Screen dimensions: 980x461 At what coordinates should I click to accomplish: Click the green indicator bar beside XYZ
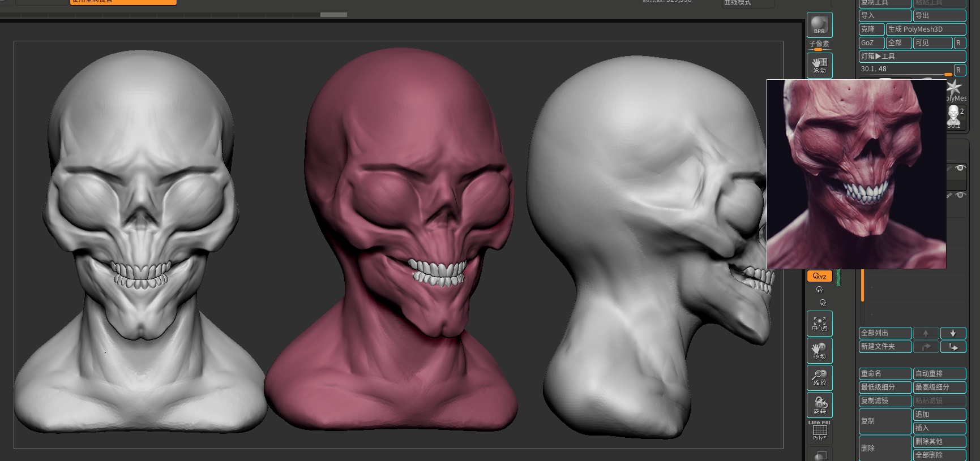(x=838, y=278)
